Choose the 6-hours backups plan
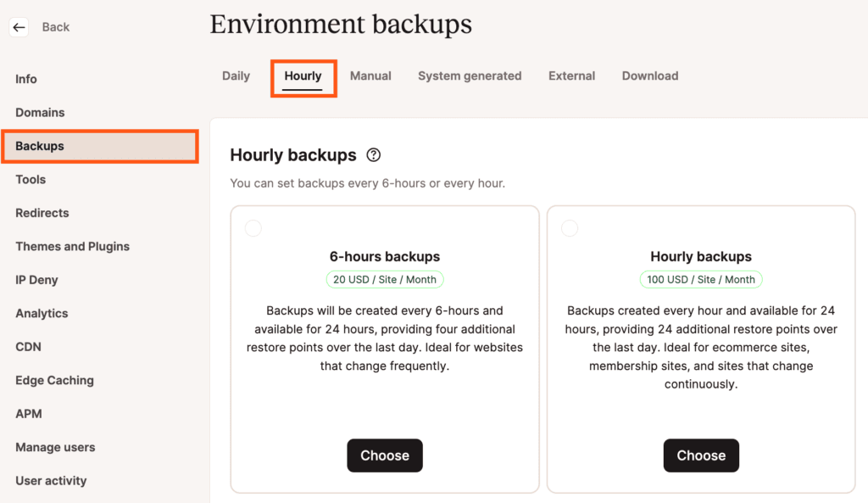Screen dimensions: 868x503 point(384,455)
